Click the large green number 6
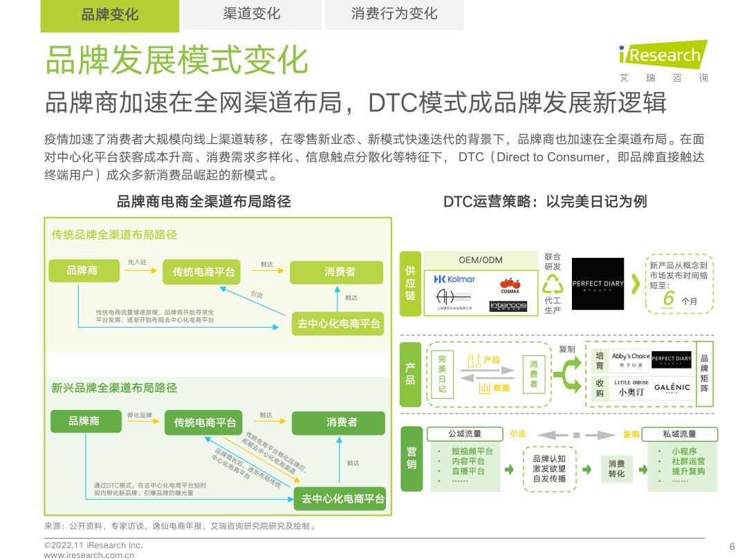The image size is (747, 560). 668,299
